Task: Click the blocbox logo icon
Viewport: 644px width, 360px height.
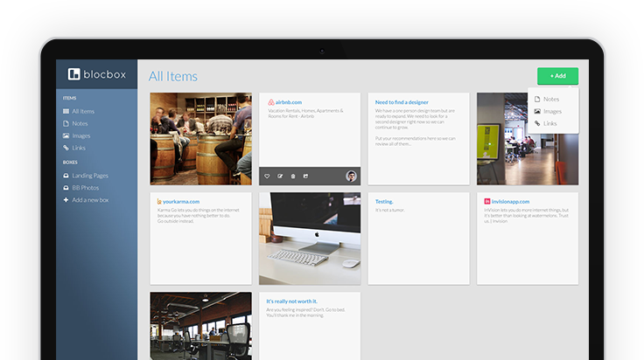Action: click(x=73, y=74)
